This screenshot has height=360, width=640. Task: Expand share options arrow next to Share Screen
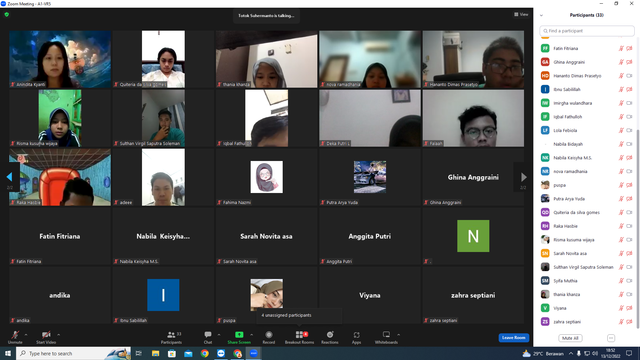click(251, 335)
